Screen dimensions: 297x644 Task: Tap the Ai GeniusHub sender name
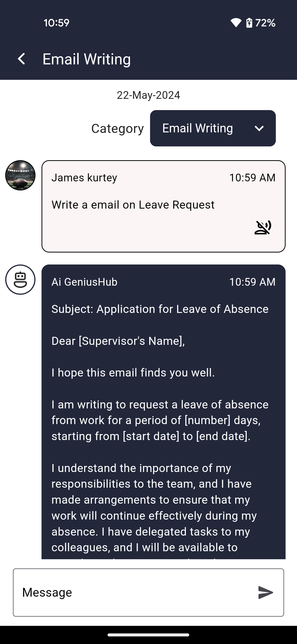[x=84, y=282]
